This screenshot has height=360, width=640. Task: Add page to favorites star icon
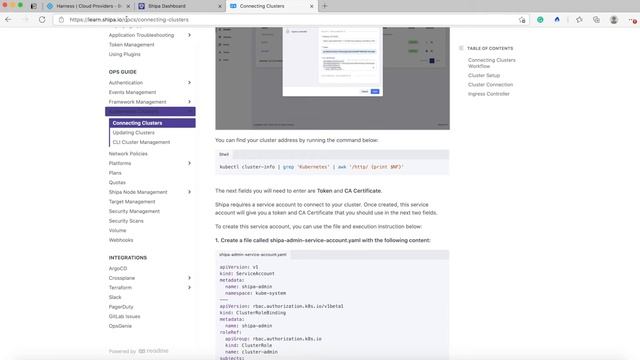click(x=522, y=20)
